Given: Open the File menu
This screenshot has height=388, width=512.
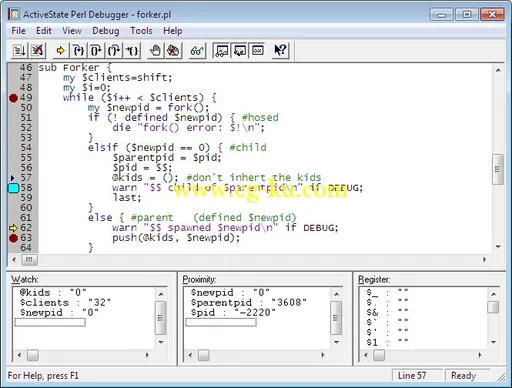Looking at the screenshot, I should (18, 31).
